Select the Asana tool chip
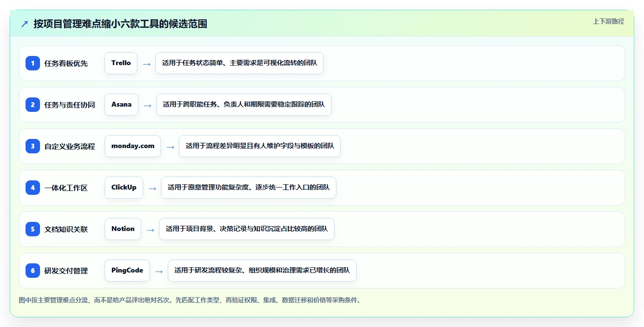 pos(121,105)
